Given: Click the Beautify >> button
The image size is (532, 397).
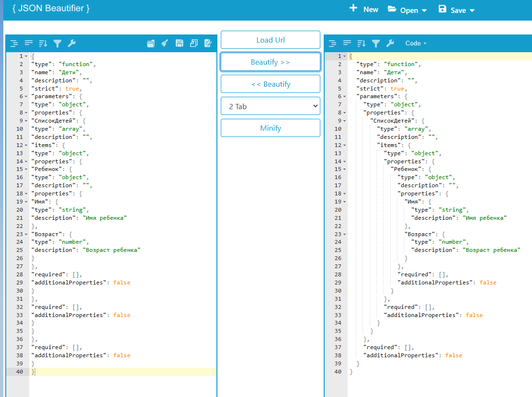Looking at the screenshot, I should coord(271,62).
